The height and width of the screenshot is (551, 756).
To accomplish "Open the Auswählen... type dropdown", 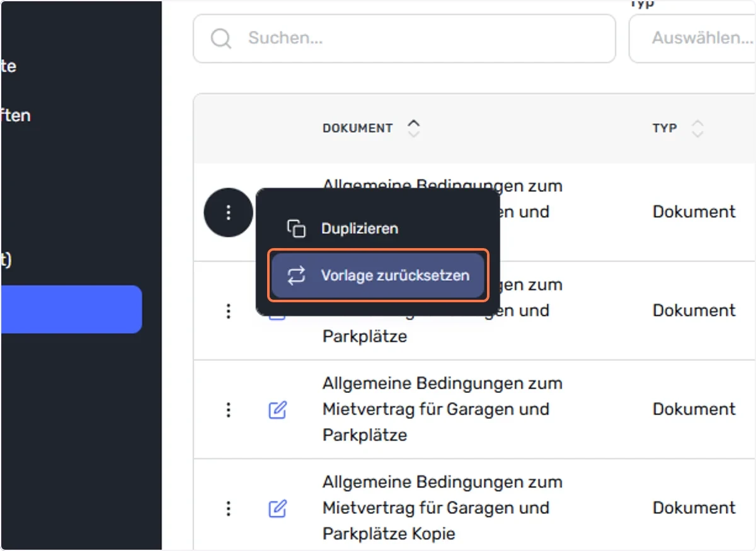I will click(692, 38).
